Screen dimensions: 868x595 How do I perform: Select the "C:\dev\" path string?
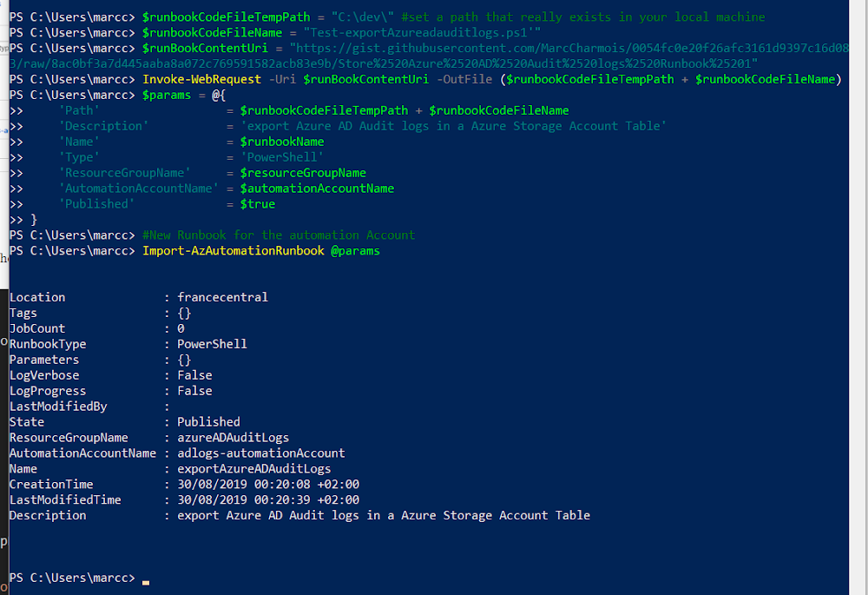(x=363, y=17)
